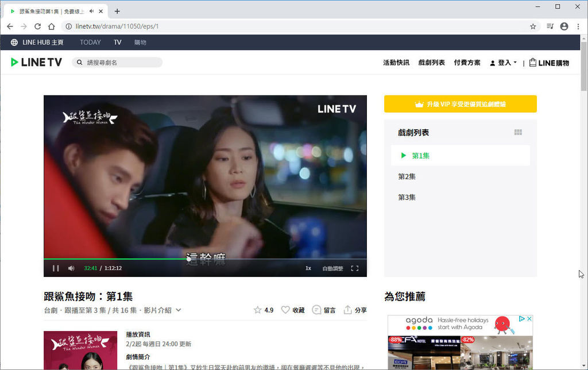Close the Agoda ad with X
This screenshot has width=588, height=370.
click(x=529, y=319)
